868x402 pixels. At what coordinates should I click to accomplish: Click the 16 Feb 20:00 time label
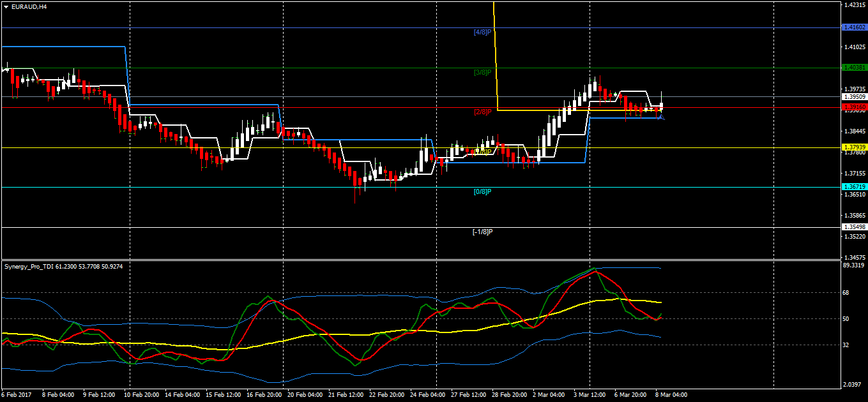click(x=266, y=394)
